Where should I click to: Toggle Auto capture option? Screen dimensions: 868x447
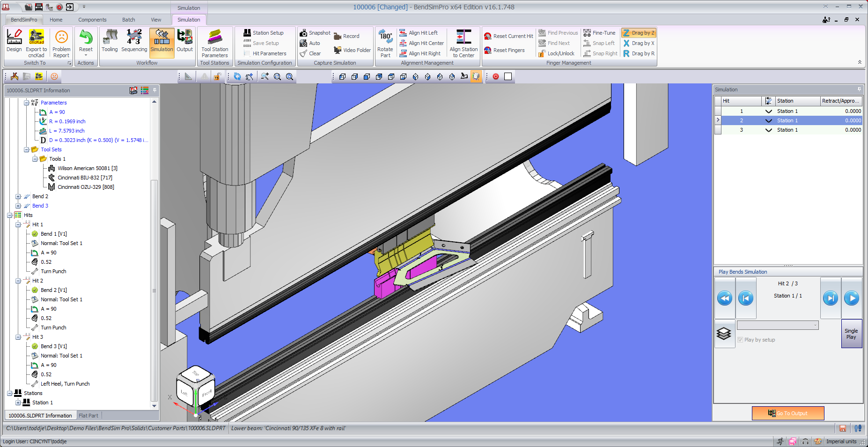point(310,43)
